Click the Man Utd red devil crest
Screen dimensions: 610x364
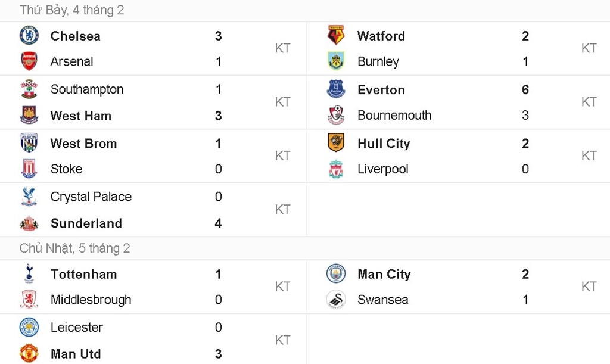click(x=29, y=353)
